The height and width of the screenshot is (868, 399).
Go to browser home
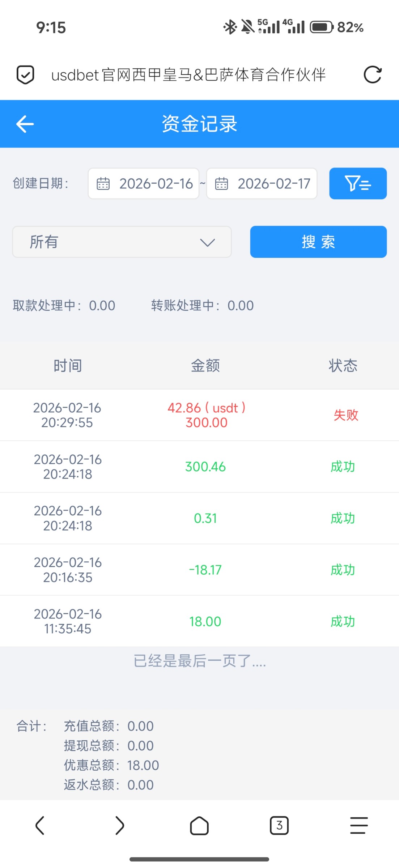[199, 826]
